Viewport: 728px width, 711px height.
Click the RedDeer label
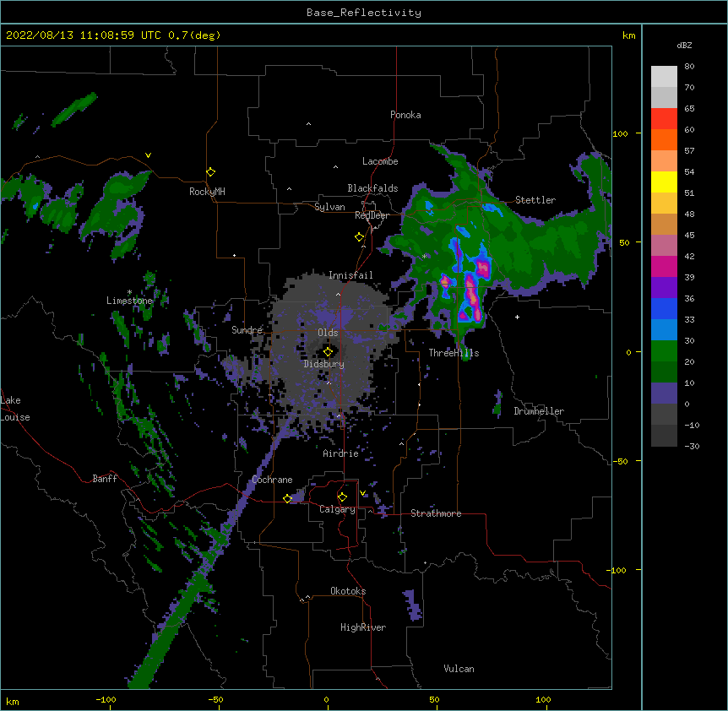point(372,215)
